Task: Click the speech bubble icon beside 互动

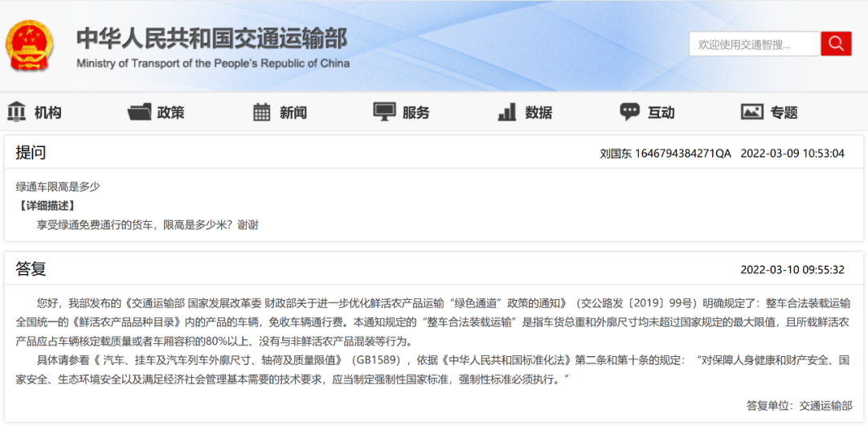Action: (x=629, y=112)
